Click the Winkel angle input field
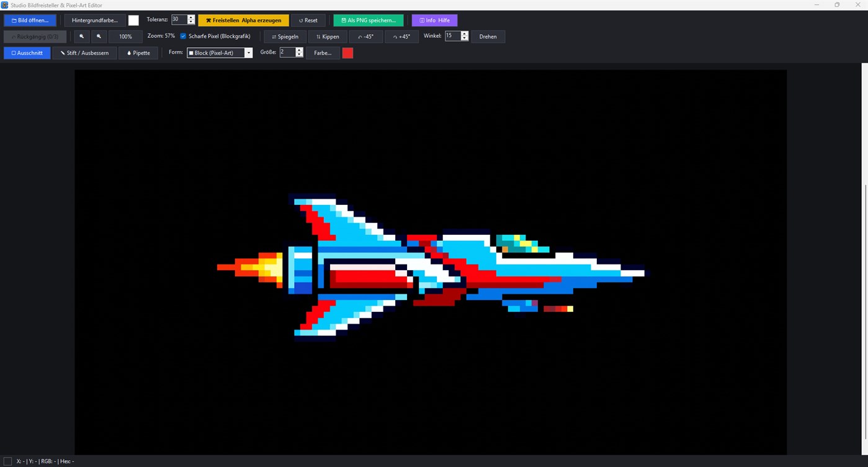The height and width of the screenshot is (467, 868). (x=452, y=36)
